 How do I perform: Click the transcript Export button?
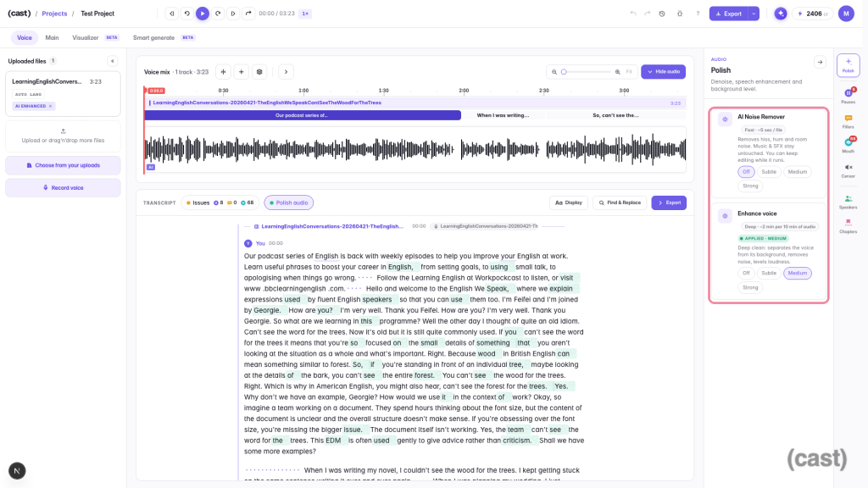coord(669,202)
